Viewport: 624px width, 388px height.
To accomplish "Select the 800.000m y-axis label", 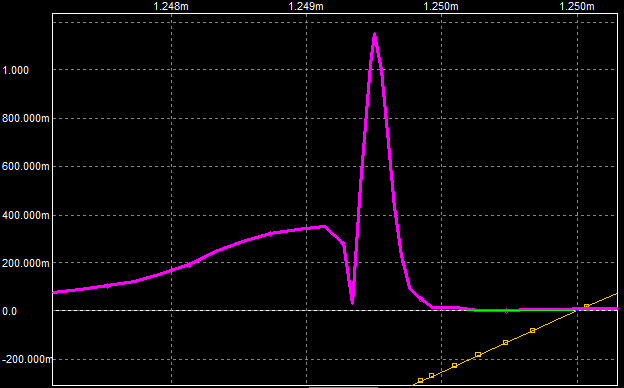I will [x=26, y=119].
